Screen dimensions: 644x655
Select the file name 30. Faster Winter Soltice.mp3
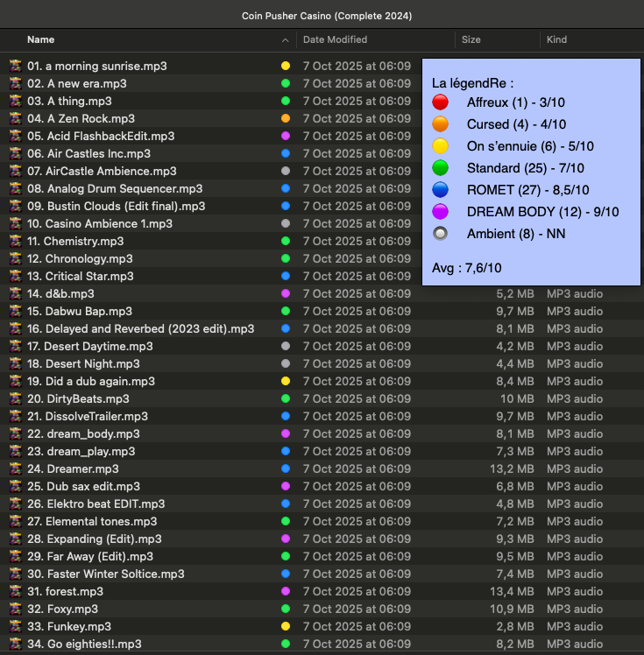point(106,574)
